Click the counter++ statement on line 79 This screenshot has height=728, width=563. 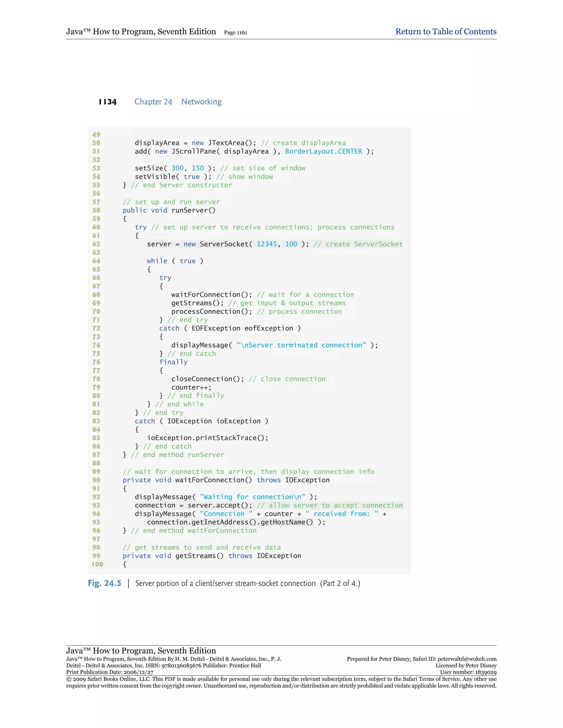pyautogui.click(x=191, y=387)
